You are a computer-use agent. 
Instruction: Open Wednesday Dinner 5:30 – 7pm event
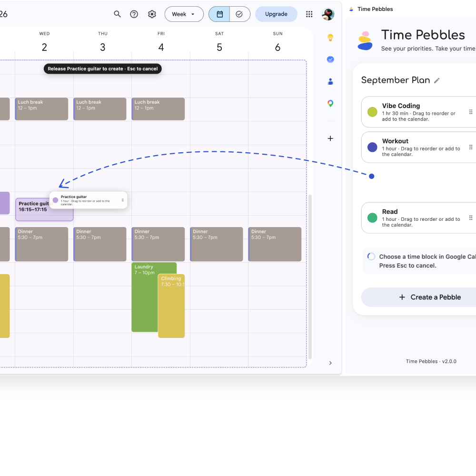tap(41, 244)
